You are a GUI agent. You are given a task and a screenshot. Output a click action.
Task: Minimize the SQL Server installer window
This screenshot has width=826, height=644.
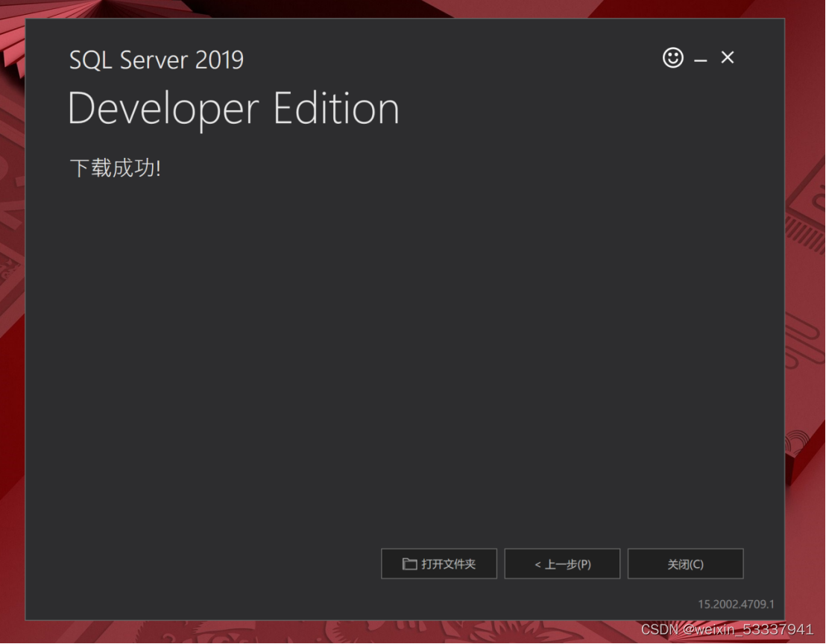click(x=701, y=59)
